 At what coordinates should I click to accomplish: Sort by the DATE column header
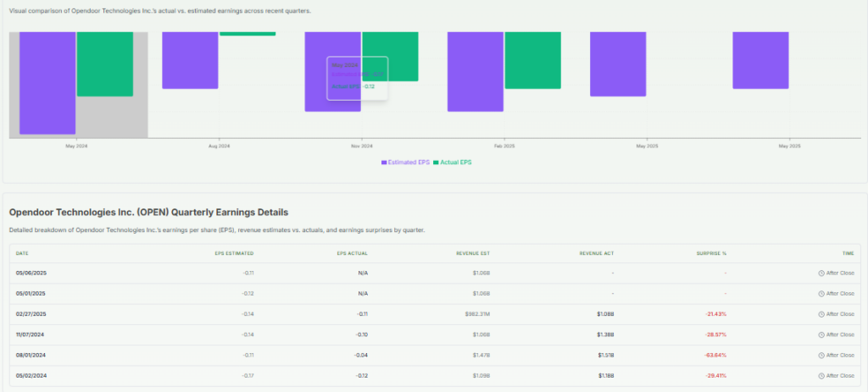coord(22,253)
